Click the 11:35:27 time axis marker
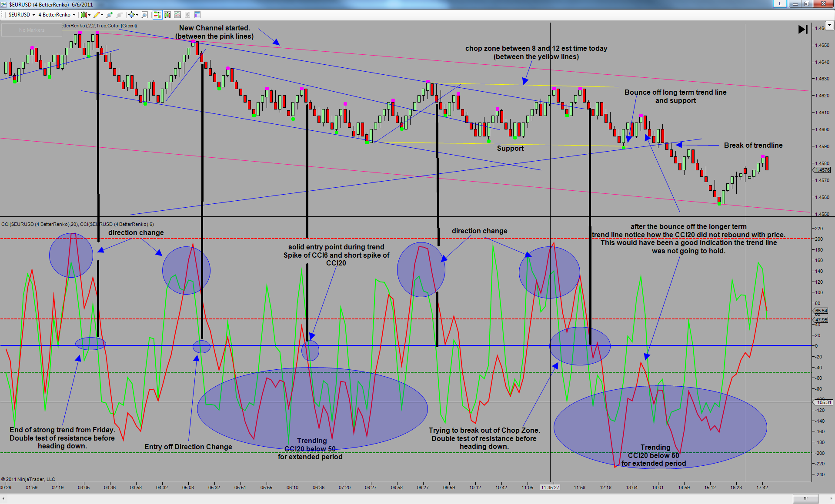The height and width of the screenshot is (504, 835). 550,487
